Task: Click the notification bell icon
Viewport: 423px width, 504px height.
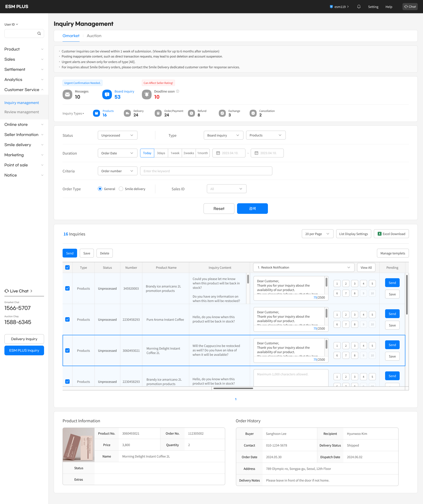Action: [x=359, y=7]
